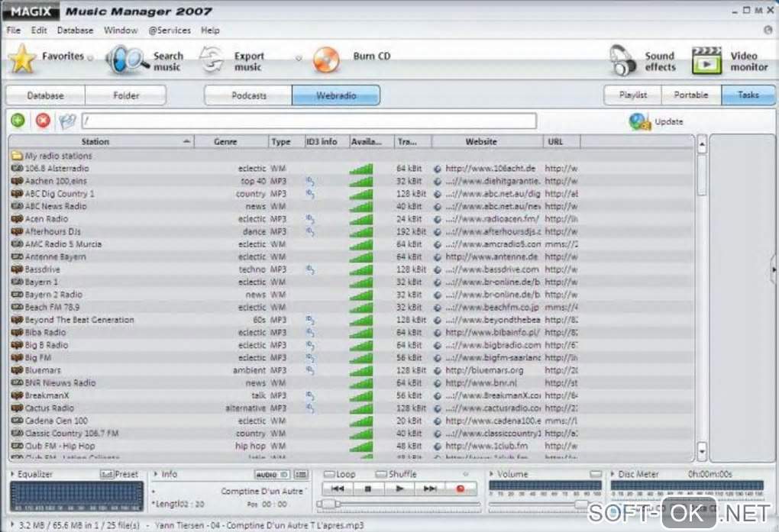Expand the Export music dropdown arrow
Screen dimensions: 779x532
(299, 58)
